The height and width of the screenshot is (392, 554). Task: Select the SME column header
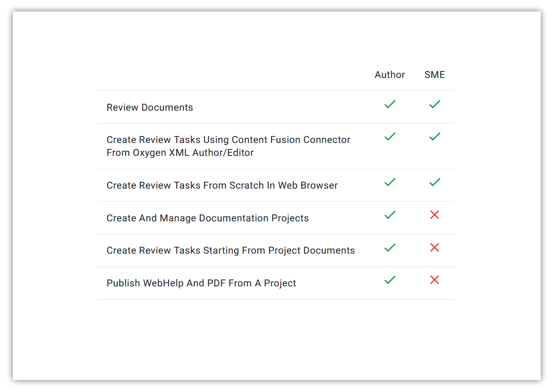(435, 75)
